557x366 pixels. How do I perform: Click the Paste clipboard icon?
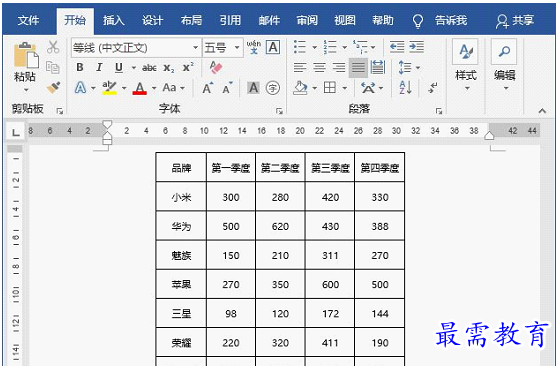click(26, 55)
